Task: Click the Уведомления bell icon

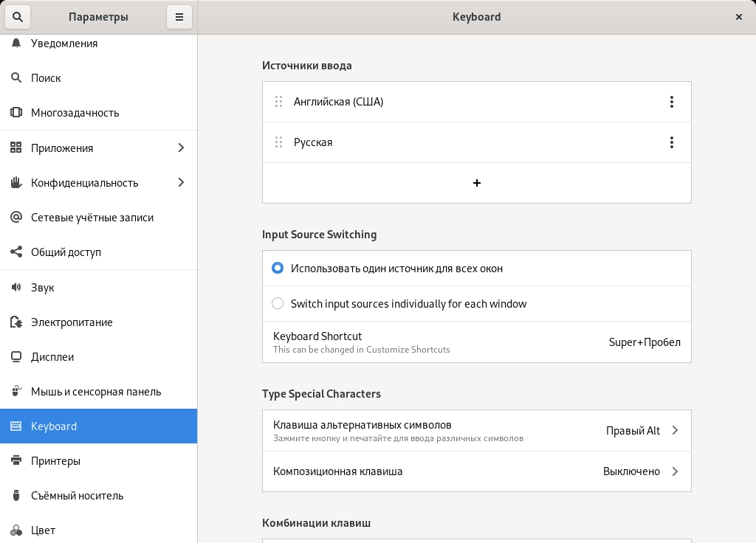Action: (16, 44)
